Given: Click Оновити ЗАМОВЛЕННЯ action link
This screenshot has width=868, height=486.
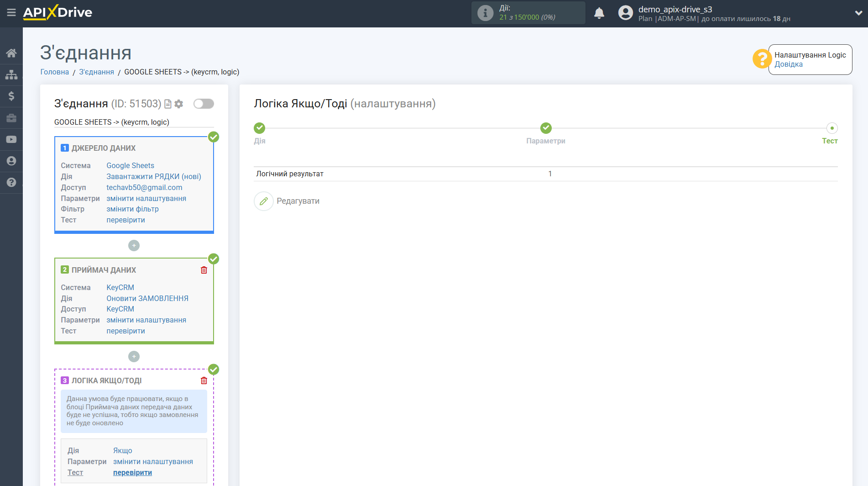Looking at the screenshot, I should coord(147,298).
